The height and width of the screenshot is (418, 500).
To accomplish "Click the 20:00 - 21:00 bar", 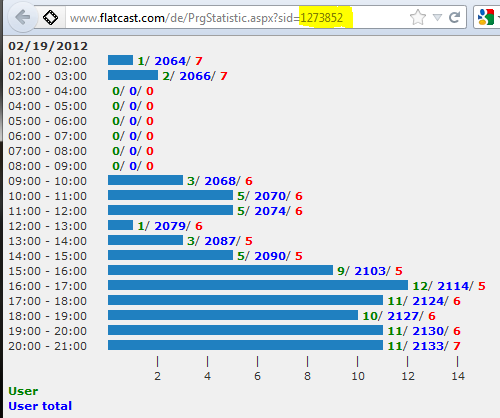I will pyautogui.click(x=245, y=345).
